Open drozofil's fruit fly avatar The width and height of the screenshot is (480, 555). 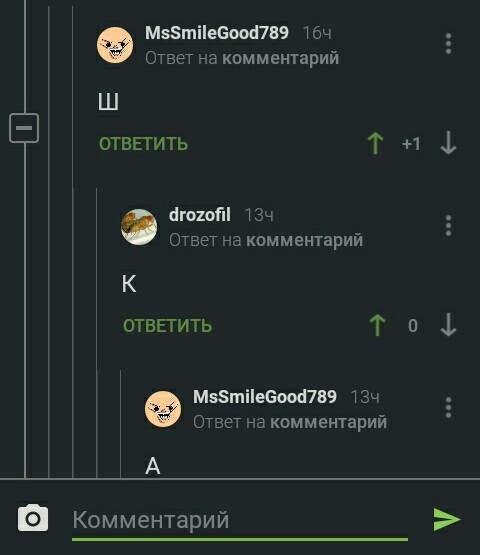click(139, 227)
